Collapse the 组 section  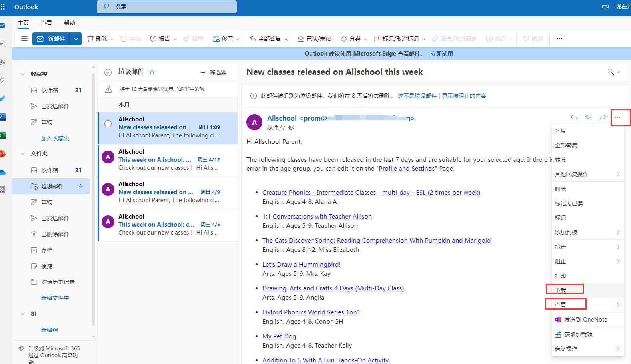pos(23,314)
